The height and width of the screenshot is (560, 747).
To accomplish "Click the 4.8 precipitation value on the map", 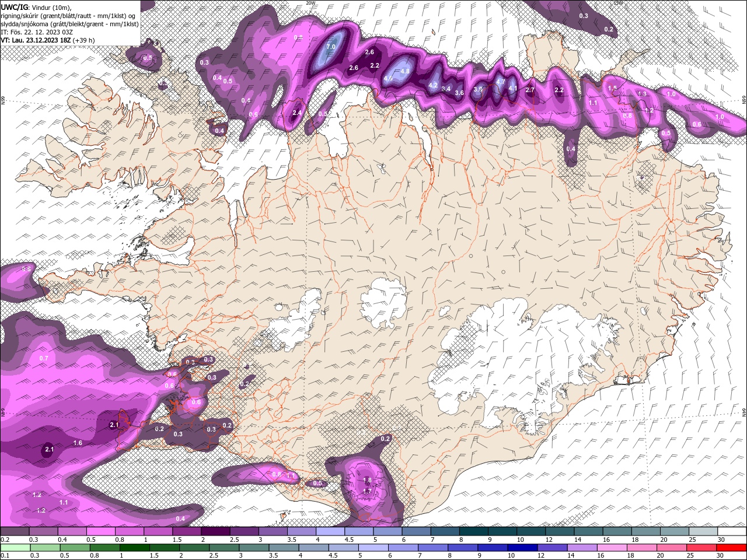I will click(405, 71).
